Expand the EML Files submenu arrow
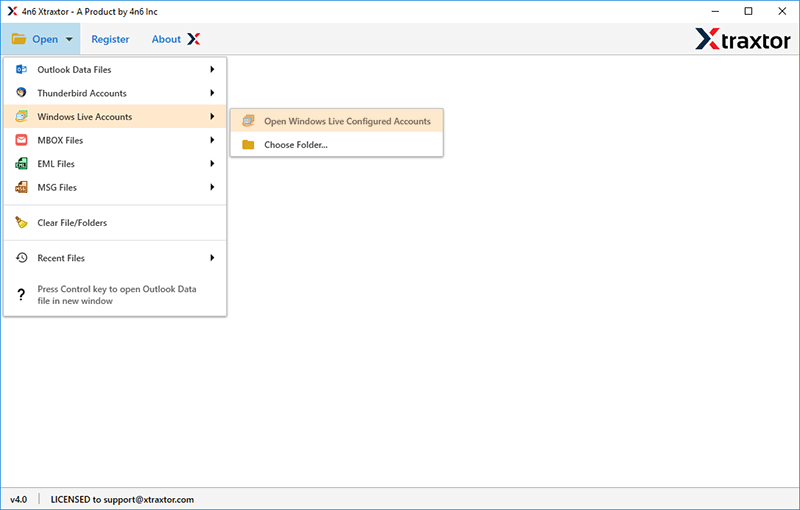This screenshot has width=800, height=510. (212, 164)
